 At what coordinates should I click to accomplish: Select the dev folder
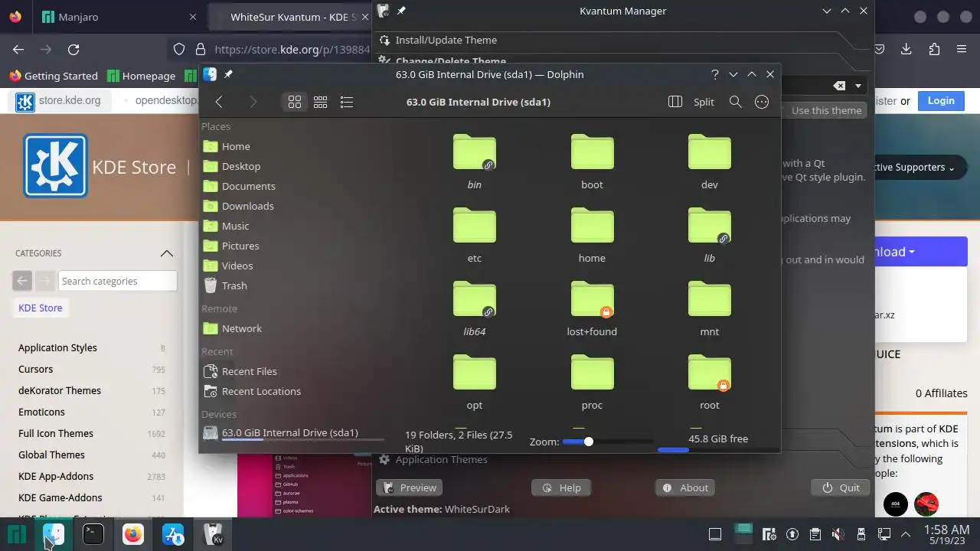pos(710,152)
